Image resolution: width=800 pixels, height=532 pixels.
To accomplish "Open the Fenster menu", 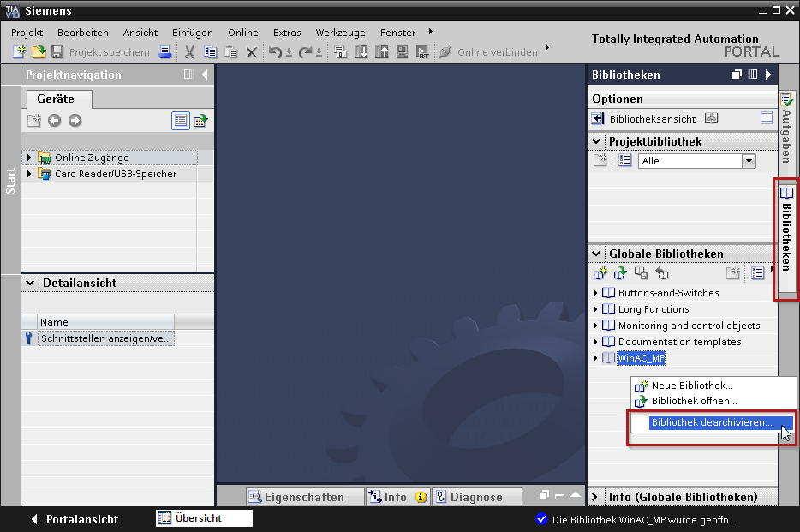I will click(397, 33).
